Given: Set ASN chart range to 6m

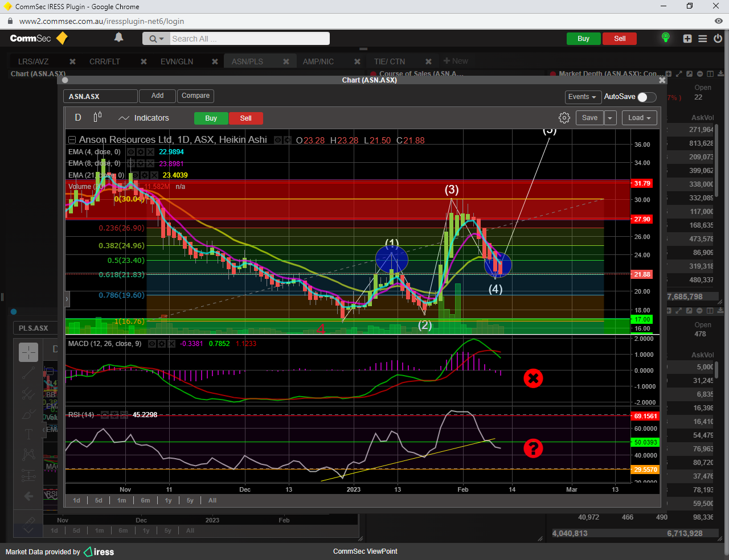Looking at the screenshot, I should point(146,501).
